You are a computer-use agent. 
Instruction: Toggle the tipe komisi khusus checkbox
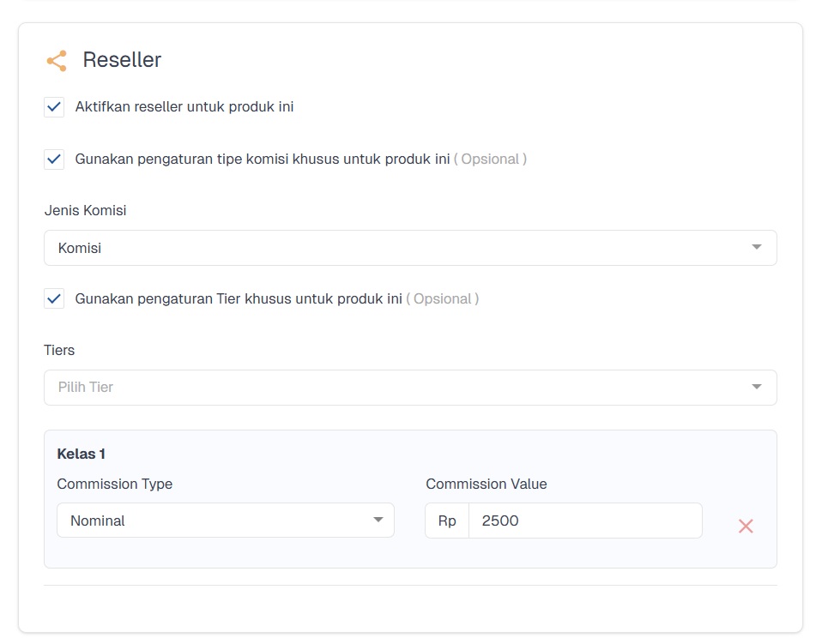pyautogui.click(x=54, y=159)
